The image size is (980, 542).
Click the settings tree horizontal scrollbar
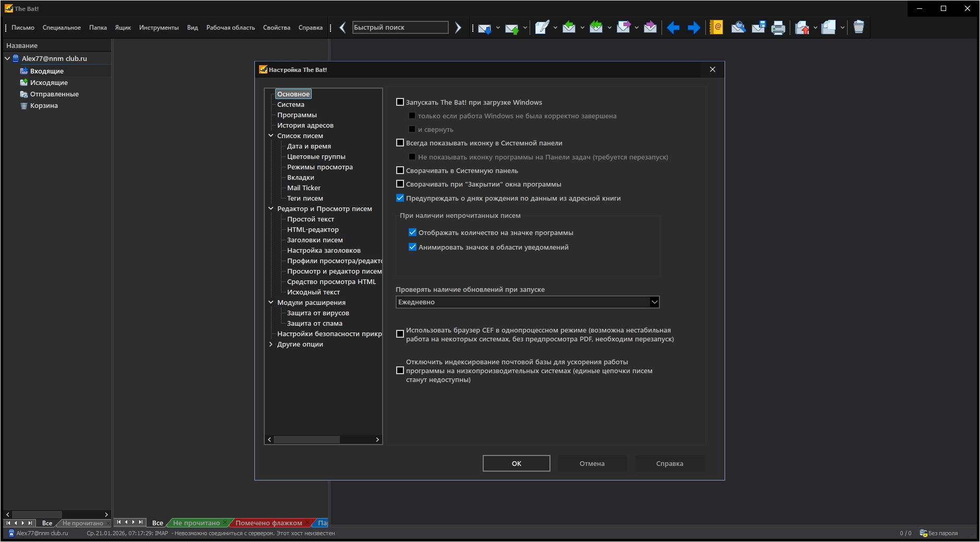(307, 440)
